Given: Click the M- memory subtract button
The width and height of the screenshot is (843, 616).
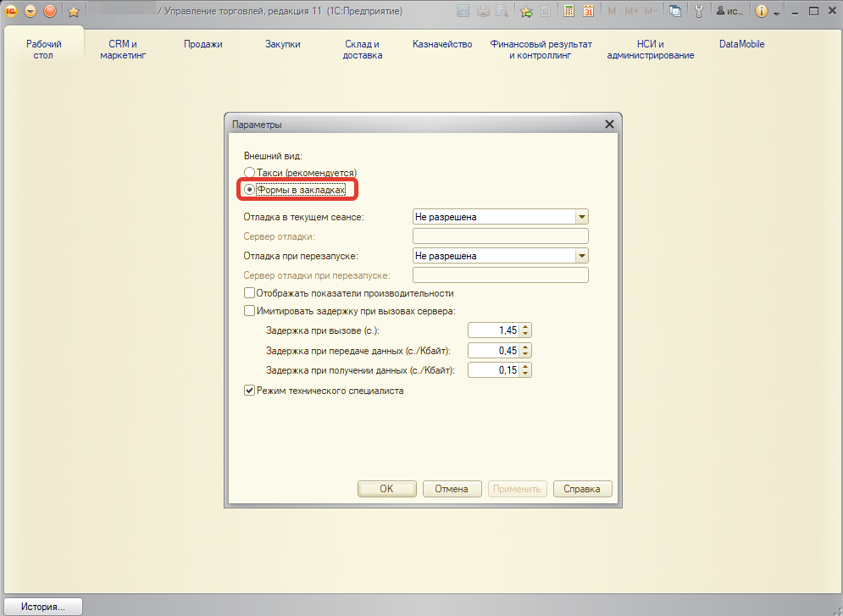Looking at the screenshot, I should click(651, 11).
